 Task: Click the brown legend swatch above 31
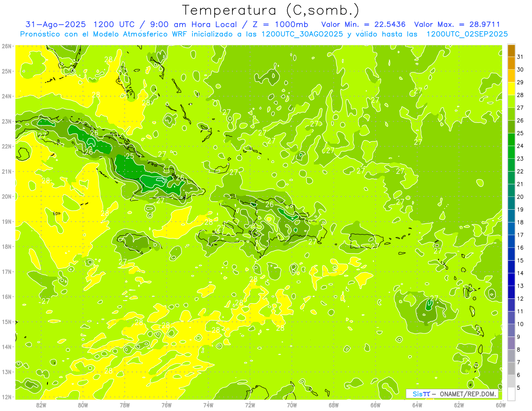(x=511, y=51)
